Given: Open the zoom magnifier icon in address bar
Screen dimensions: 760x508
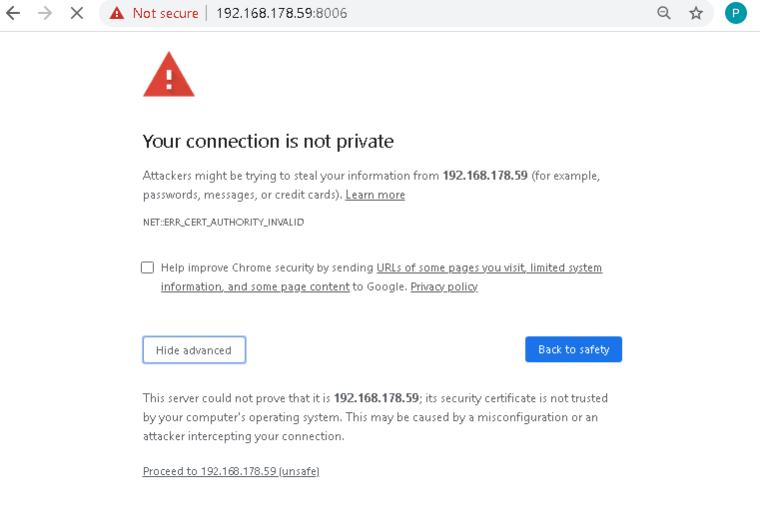Looking at the screenshot, I should click(x=664, y=13).
